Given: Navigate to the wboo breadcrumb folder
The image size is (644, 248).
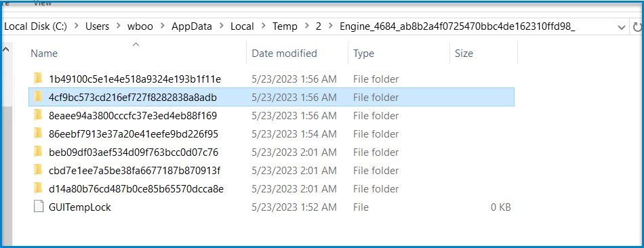Looking at the screenshot, I should (140, 26).
